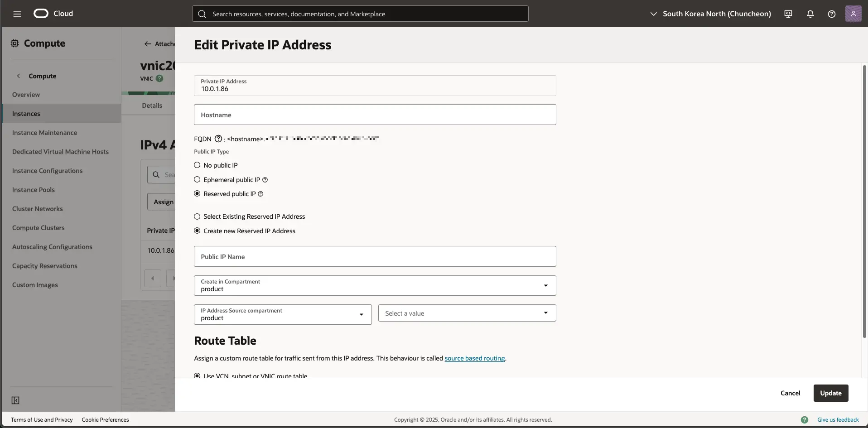Image resolution: width=868 pixels, height=428 pixels.
Task: Collapse the left sidebar panel
Action: 15,400
